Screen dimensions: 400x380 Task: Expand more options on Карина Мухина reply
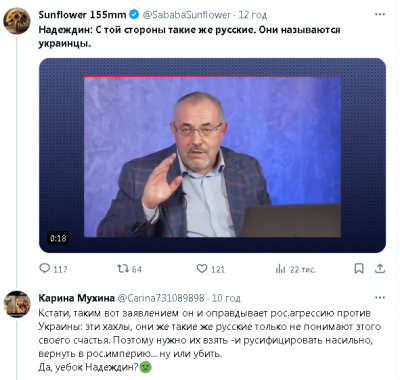[380, 298]
